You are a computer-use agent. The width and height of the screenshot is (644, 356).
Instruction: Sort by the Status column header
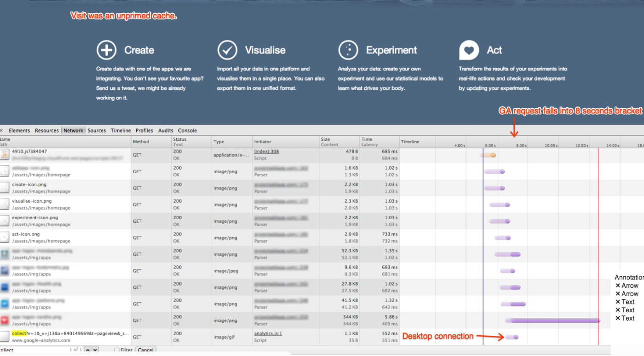191,141
